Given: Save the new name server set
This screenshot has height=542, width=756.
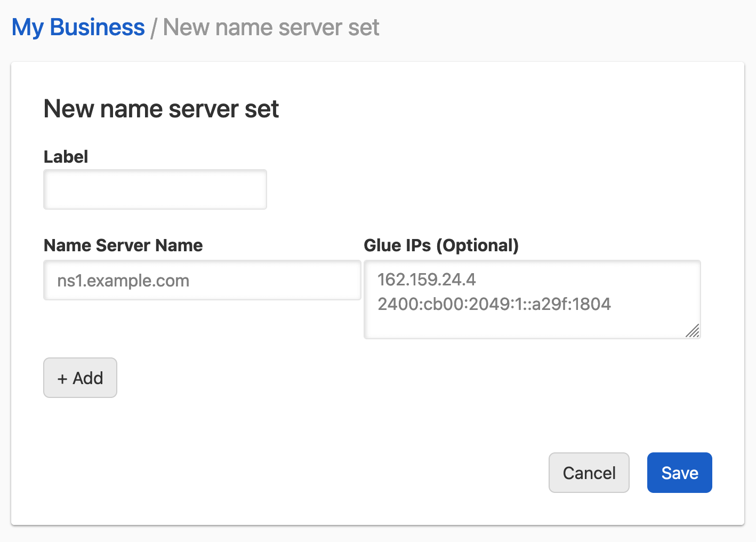Looking at the screenshot, I should 679,473.
